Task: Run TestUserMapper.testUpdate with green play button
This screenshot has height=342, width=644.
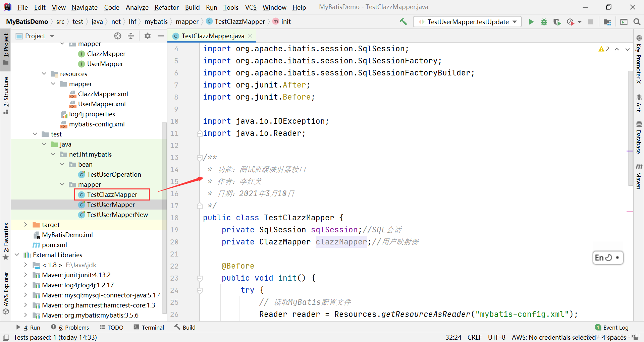Action: pos(531,22)
